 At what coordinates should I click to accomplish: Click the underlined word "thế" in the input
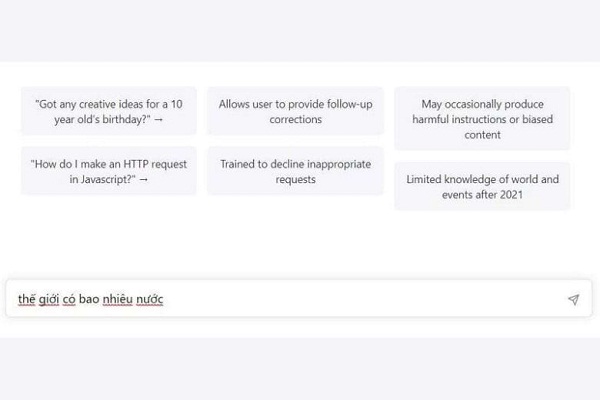point(26,299)
